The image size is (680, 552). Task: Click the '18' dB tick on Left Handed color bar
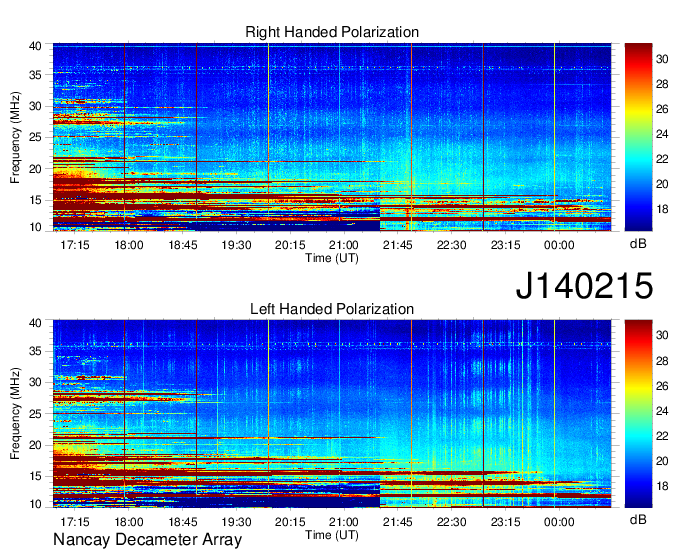[662, 486]
